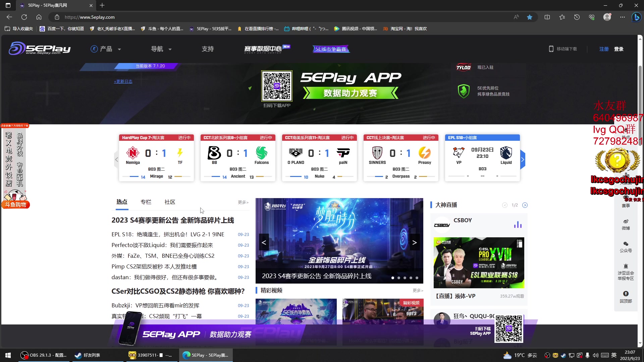Open the browser home page icon
644x362 pixels.
point(39,17)
